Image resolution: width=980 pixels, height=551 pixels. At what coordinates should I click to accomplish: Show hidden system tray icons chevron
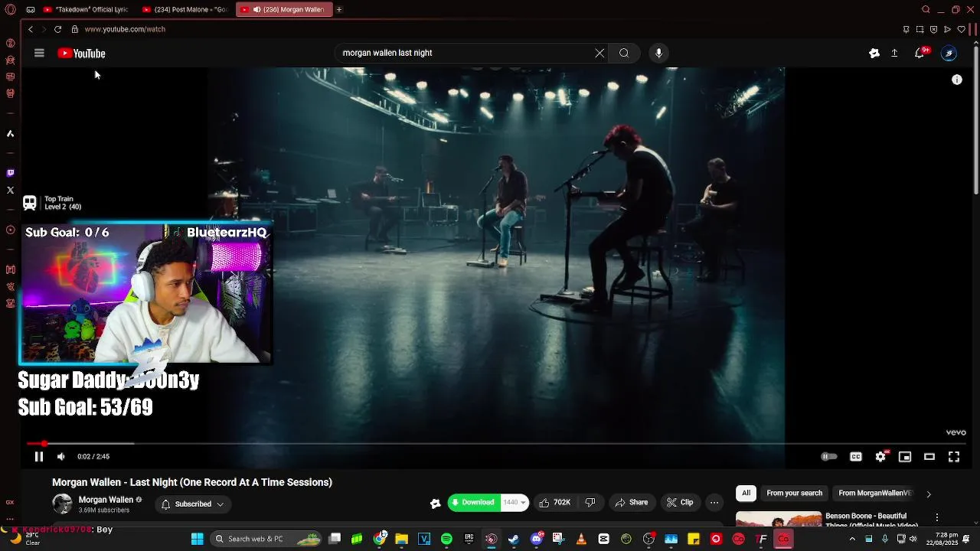tap(852, 539)
